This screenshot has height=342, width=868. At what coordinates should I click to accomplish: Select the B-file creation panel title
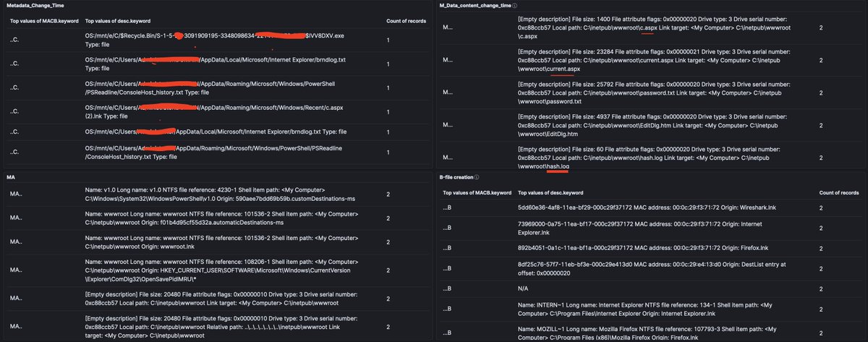click(456, 176)
